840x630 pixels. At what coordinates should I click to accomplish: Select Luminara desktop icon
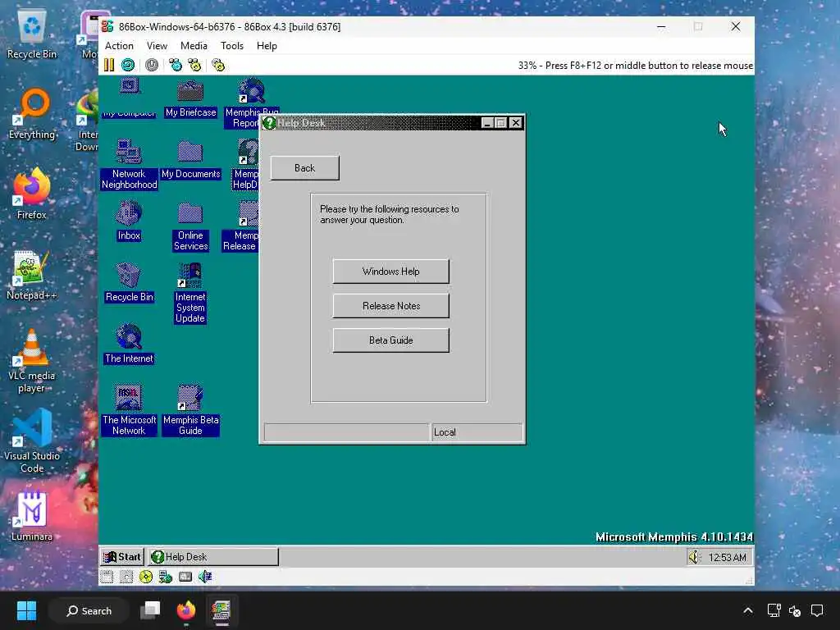(32, 517)
